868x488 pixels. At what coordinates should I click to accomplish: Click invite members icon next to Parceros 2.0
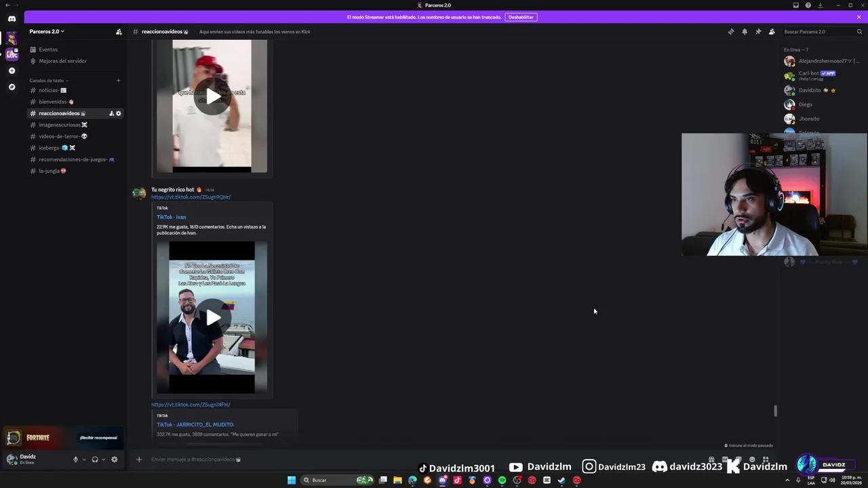(x=119, y=32)
